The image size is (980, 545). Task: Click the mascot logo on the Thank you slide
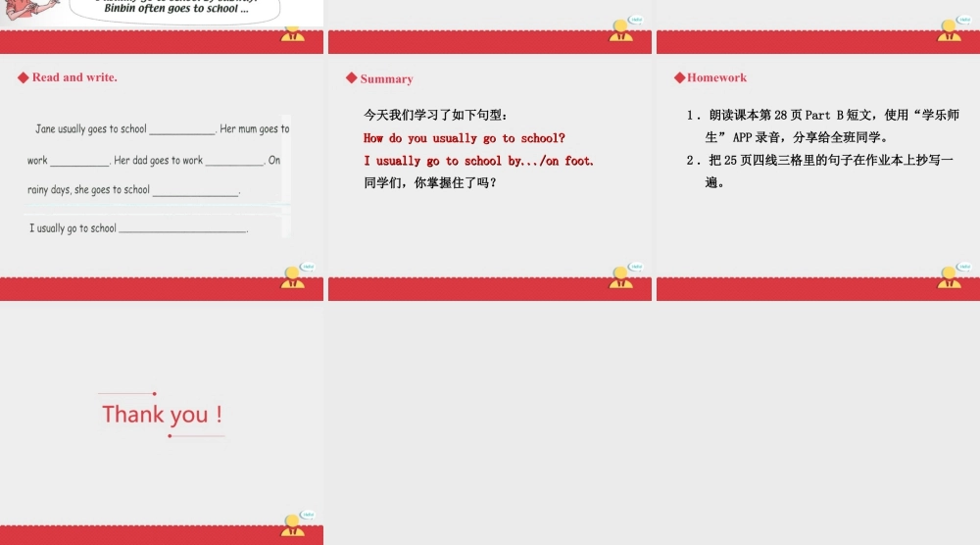294,524
